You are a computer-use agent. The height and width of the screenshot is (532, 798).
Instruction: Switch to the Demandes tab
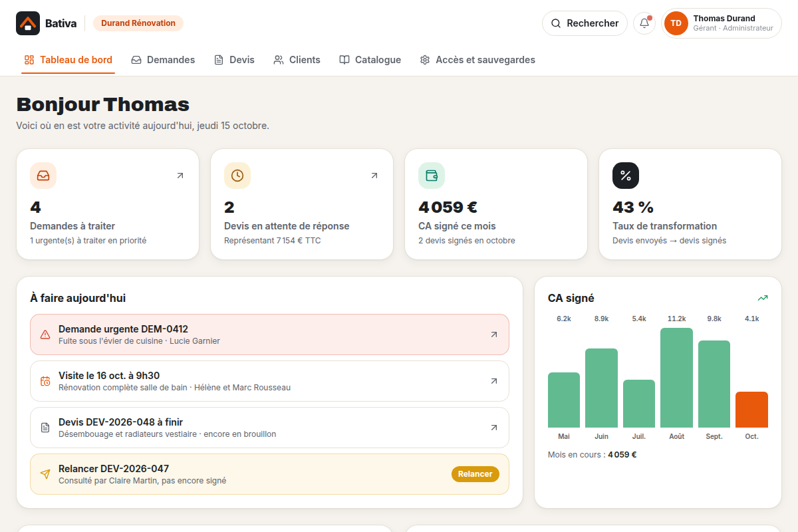pyautogui.click(x=163, y=60)
